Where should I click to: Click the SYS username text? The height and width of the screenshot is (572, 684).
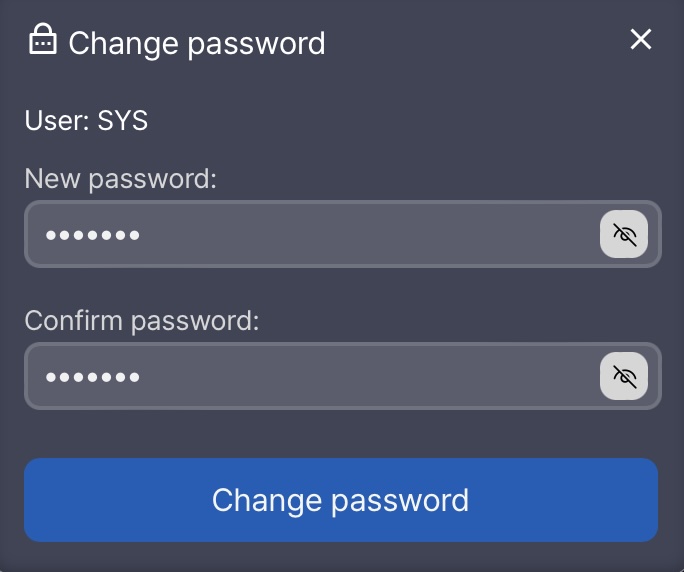(x=123, y=122)
